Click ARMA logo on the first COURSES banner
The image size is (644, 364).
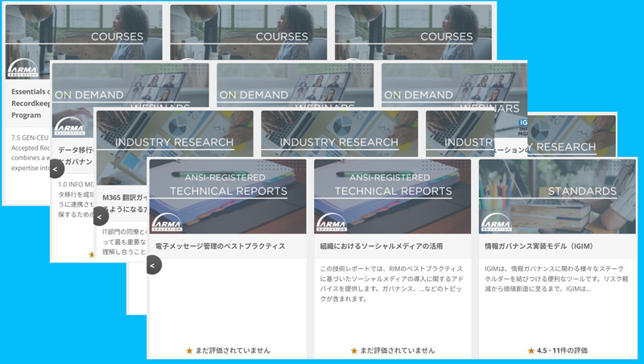click(23, 68)
